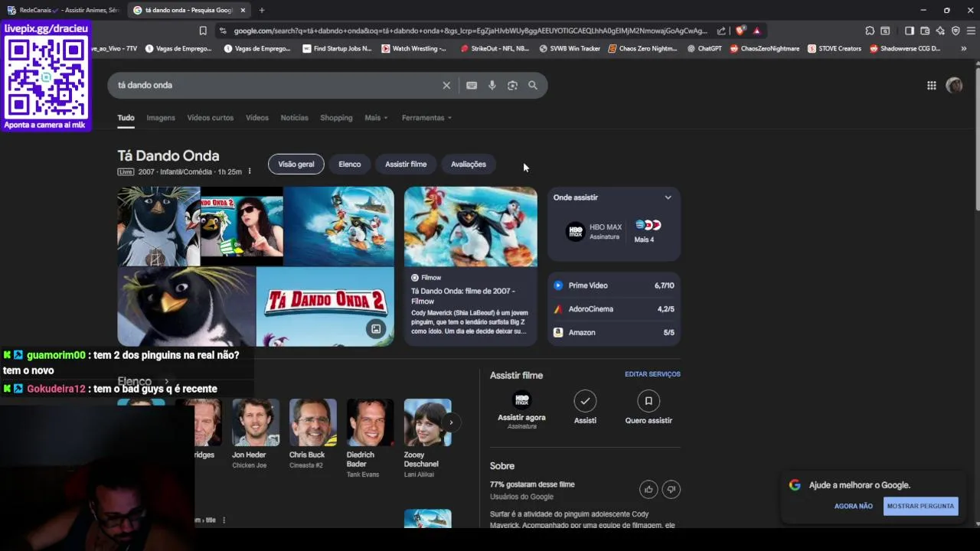The width and height of the screenshot is (980, 551).
Task: Click MOSTRAR PERGUNTA button
Action: coord(920,506)
